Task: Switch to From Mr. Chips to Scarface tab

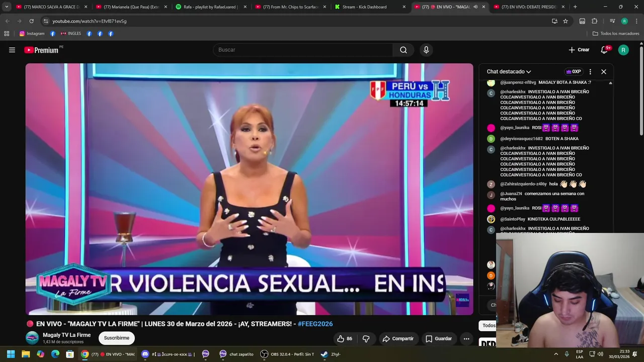Action: [x=291, y=7]
